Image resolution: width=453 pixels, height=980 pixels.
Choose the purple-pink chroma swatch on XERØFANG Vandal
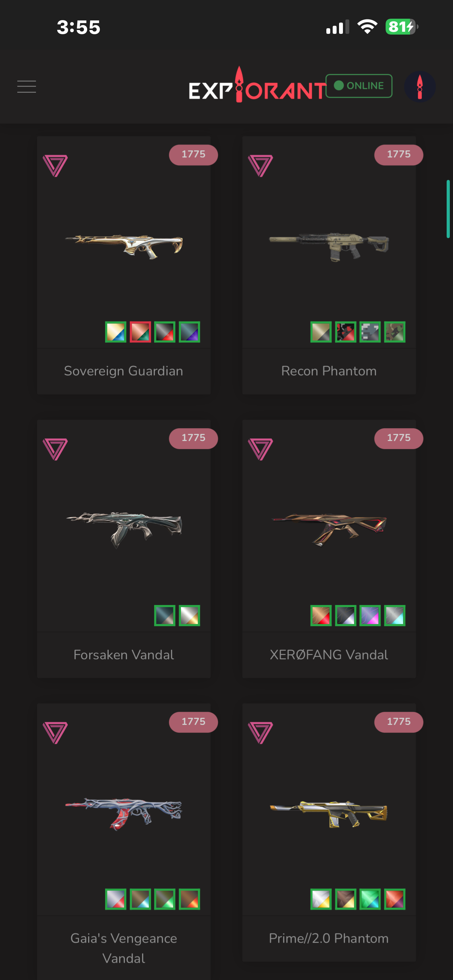370,616
